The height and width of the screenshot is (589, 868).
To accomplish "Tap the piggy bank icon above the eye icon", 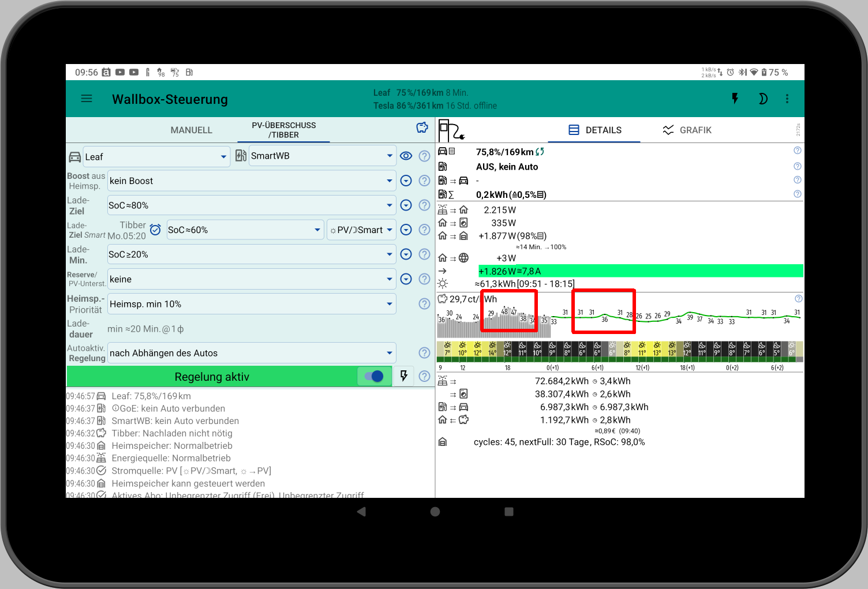I will (422, 127).
